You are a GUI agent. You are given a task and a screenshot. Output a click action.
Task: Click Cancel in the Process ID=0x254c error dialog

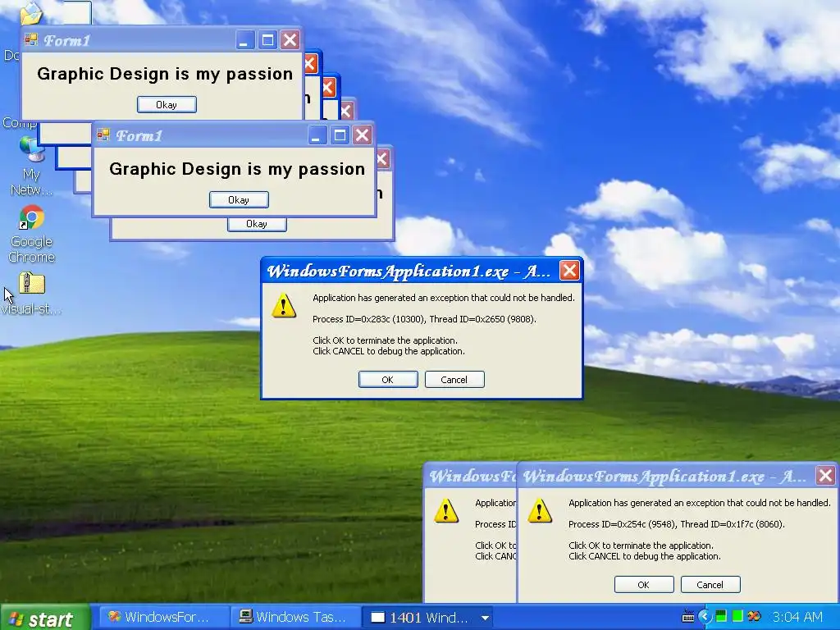click(710, 584)
